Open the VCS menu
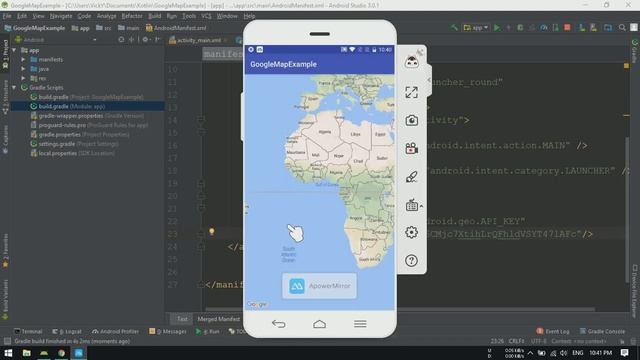 [206, 16]
